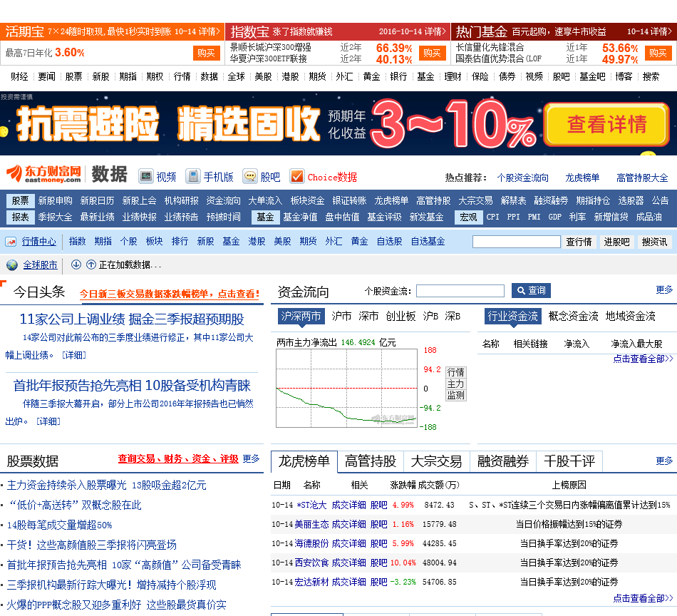
Task: Click 购买 button in 热门基金 panel
Action: tap(658, 53)
